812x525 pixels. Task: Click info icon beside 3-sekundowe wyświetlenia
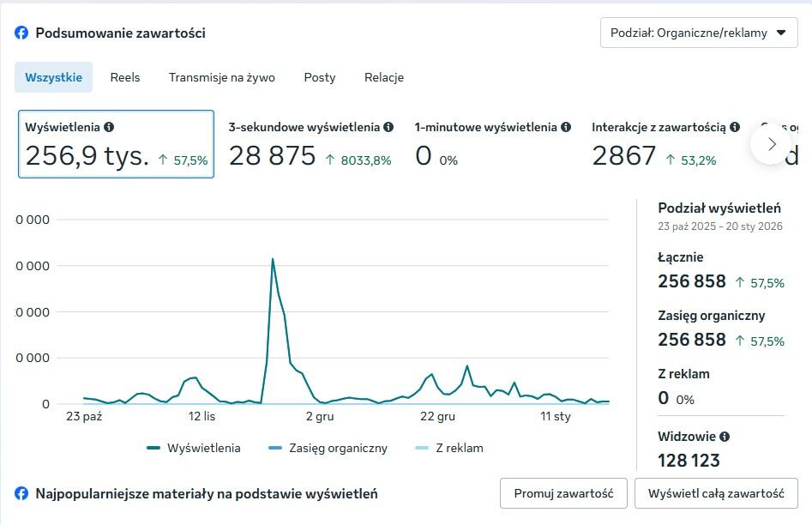click(x=388, y=127)
